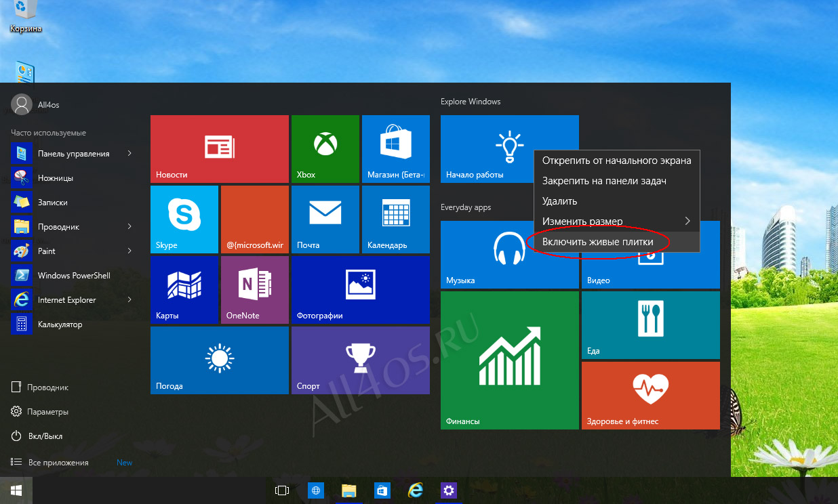Open File Explorer from the taskbar

[x=348, y=490]
